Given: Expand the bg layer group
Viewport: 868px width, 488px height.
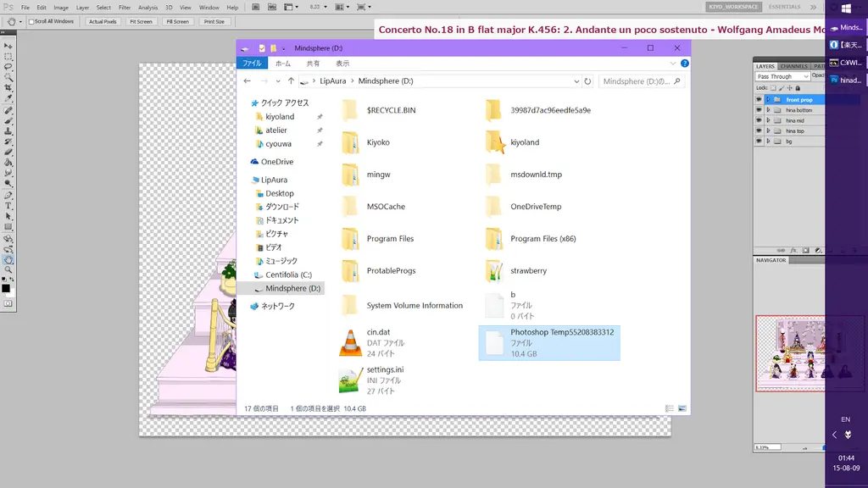Looking at the screenshot, I should [x=768, y=141].
